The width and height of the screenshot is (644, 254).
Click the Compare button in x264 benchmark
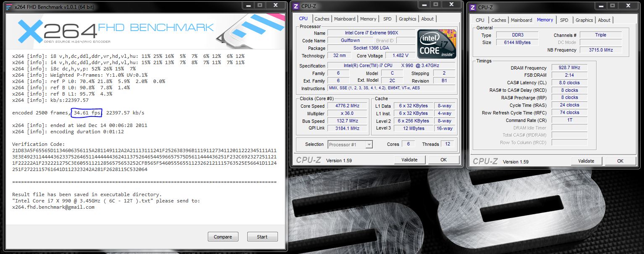point(223,237)
